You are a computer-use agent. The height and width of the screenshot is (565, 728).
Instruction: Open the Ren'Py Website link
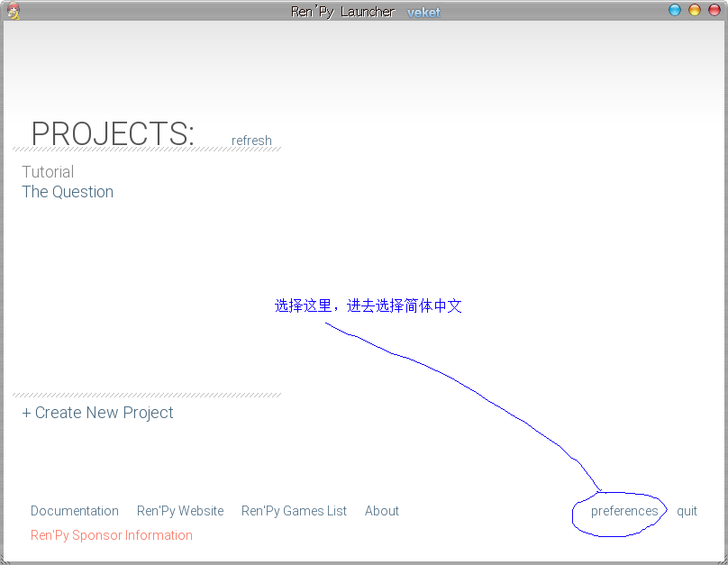coord(180,511)
